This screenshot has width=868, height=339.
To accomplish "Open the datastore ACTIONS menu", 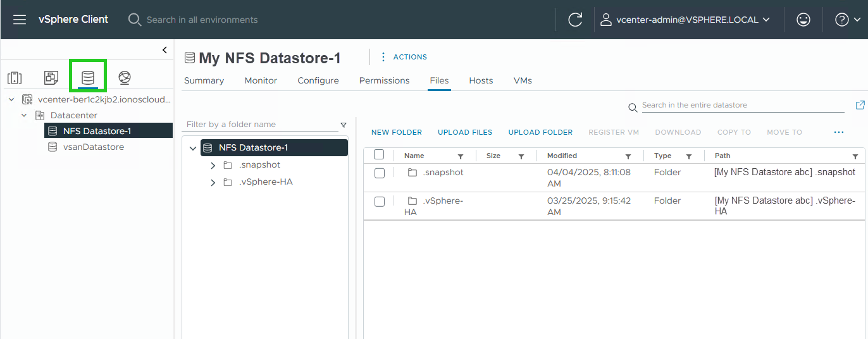I will coord(404,57).
